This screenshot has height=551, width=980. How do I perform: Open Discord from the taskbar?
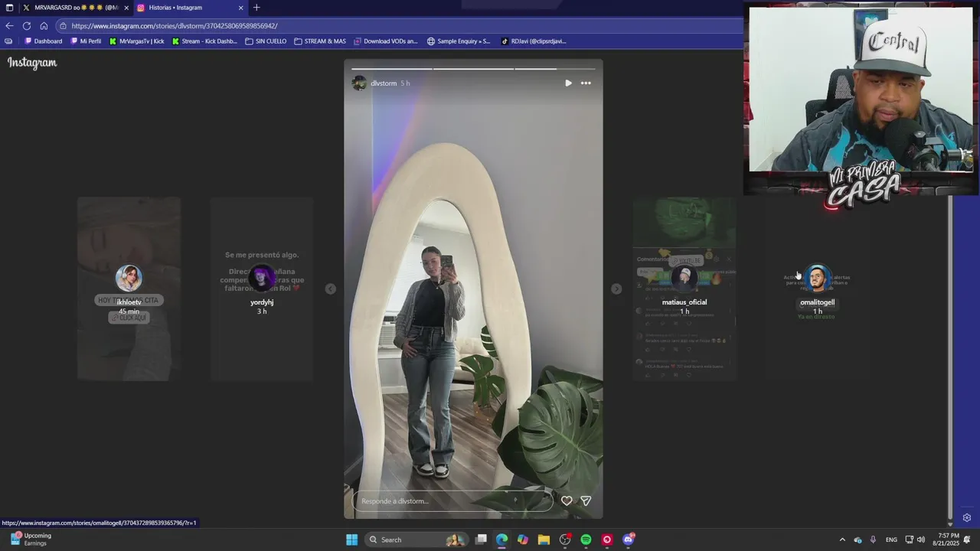pos(629,540)
